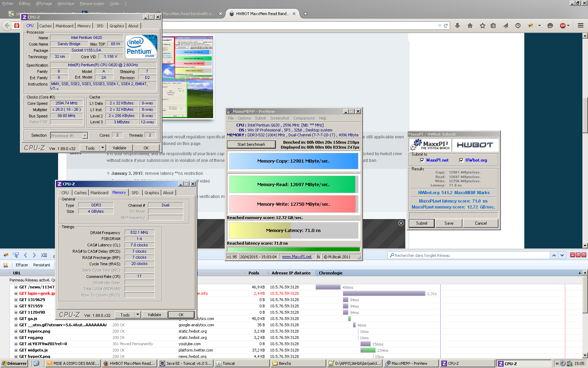
Task: Click Firebug panel forward arrow
Action: click(x=34, y=255)
